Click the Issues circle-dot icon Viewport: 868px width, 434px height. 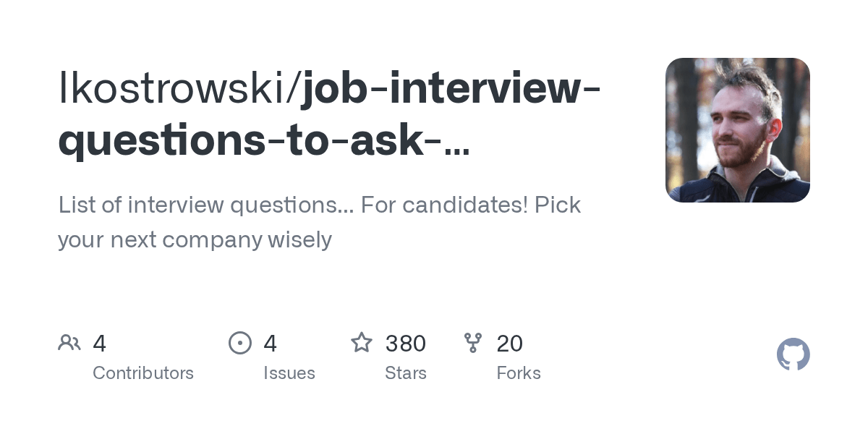click(240, 343)
